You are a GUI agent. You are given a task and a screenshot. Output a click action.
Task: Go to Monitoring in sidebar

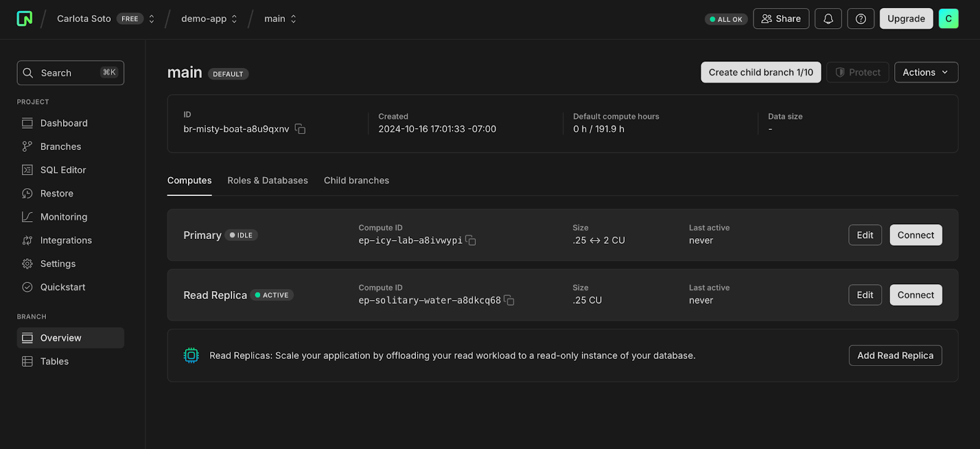[x=64, y=217]
